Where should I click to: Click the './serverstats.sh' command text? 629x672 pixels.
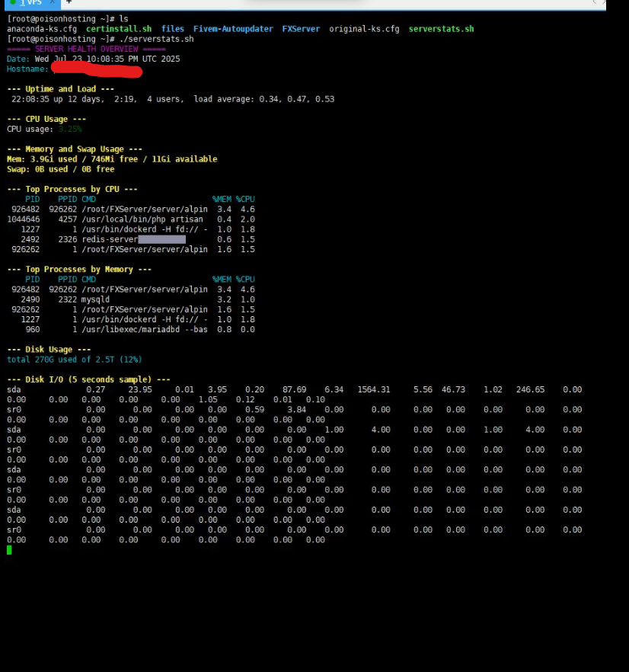click(156, 39)
